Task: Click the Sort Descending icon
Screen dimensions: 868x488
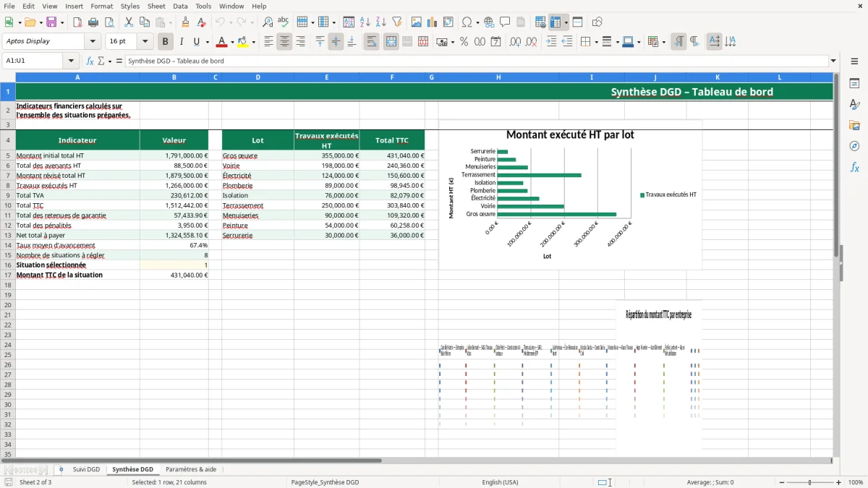Action: [381, 22]
